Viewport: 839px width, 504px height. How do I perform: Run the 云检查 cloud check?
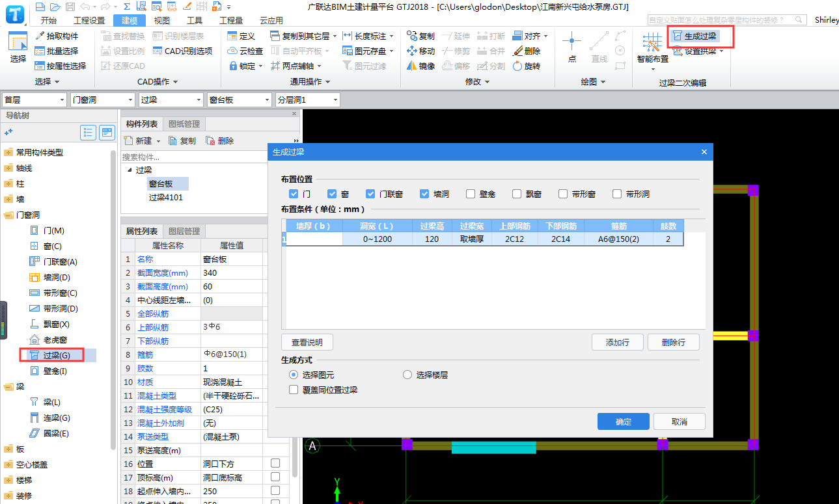click(245, 51)
